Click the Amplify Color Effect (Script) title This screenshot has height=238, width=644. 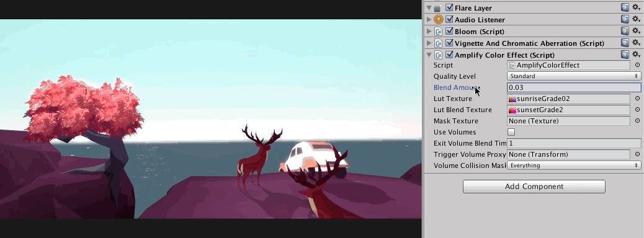point(504,55)
